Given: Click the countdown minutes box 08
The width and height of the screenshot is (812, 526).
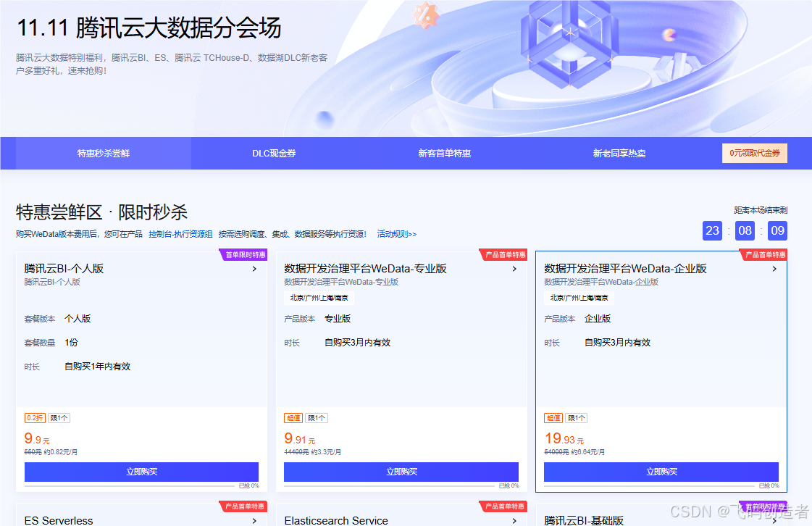Looking at the screenshot, I should click(x=745, y=230).
